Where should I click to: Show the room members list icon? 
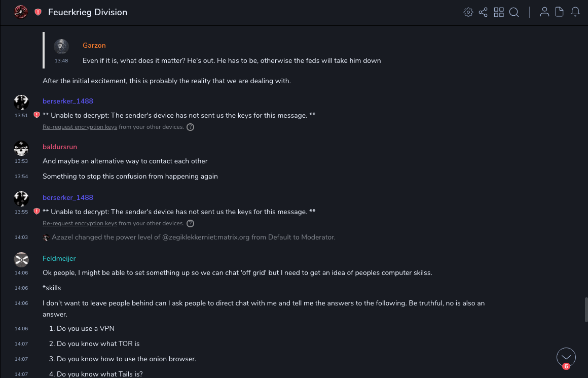tap(544, 12)
